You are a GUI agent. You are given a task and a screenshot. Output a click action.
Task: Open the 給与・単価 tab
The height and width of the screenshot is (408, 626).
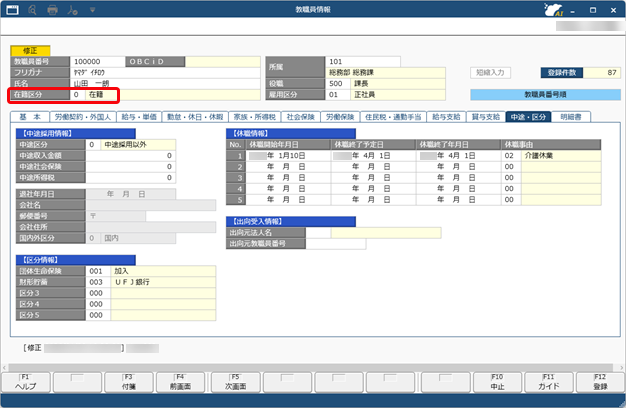139,117
